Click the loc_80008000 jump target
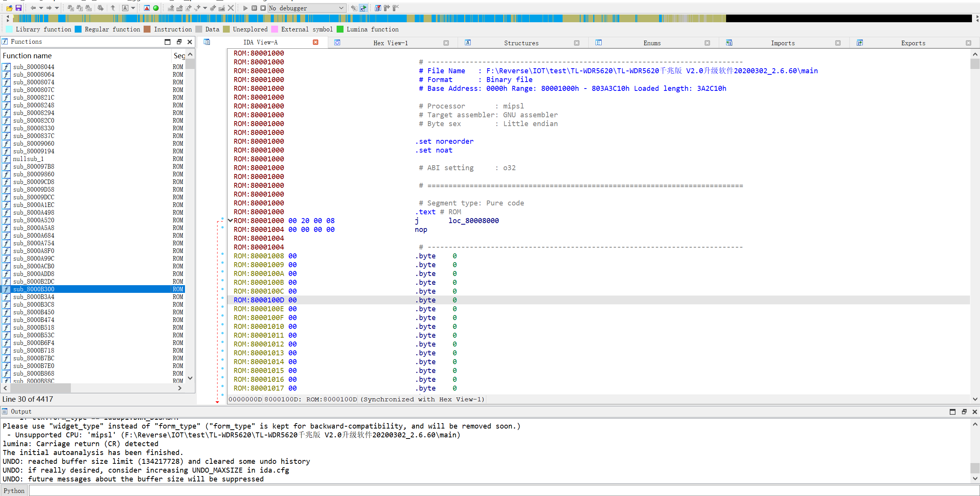The height and width of the screenshot is (496, 980). [x=473, y=220]
